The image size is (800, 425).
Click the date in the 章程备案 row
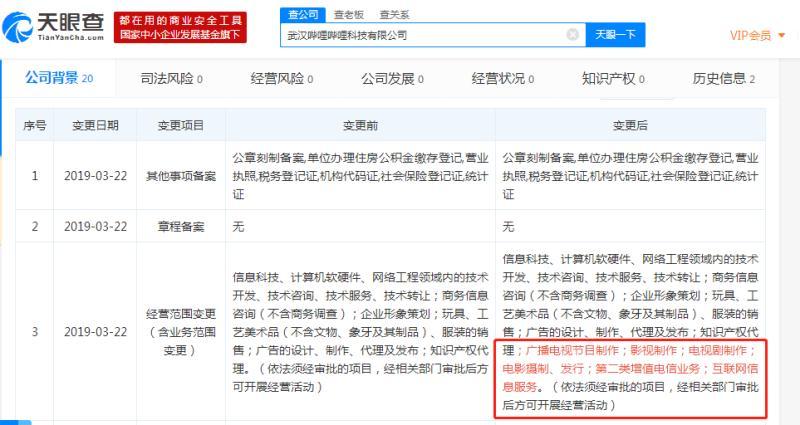pyautogui.click(x=95, y=227)
